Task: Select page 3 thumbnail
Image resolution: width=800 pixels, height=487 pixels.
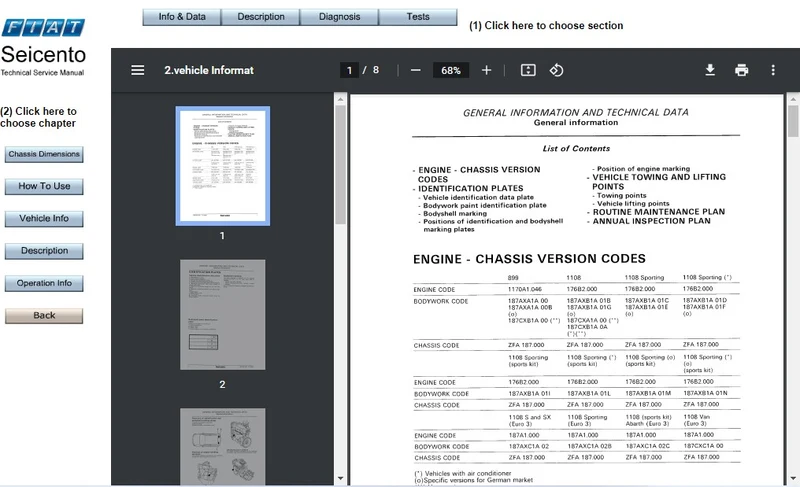Action: pyautogui.click(x=222, y=446)
